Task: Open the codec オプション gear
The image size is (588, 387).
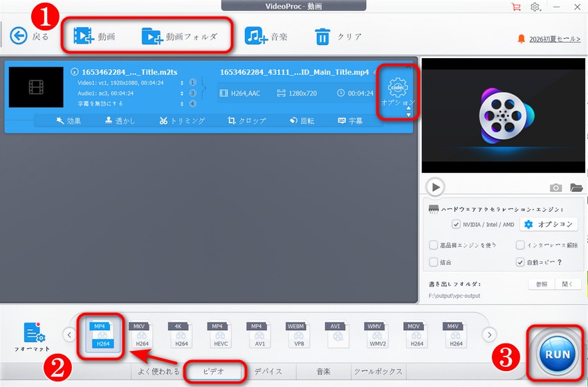Action: (x=398, y=91)
